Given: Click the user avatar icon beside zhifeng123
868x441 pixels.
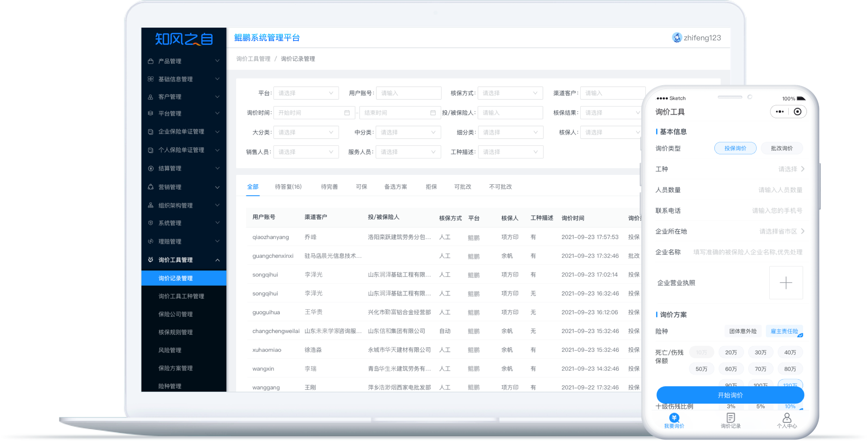Looking at the screenshot, I should (x=677, y=38).
